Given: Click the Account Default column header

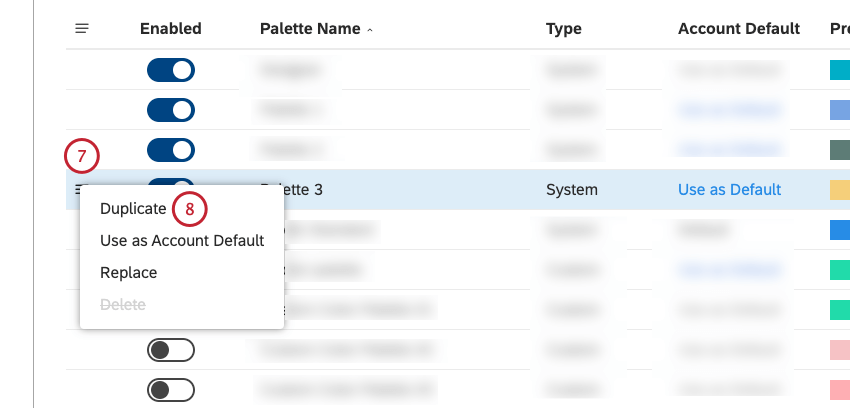Looking at the screenshot, I should coord(739,29).
